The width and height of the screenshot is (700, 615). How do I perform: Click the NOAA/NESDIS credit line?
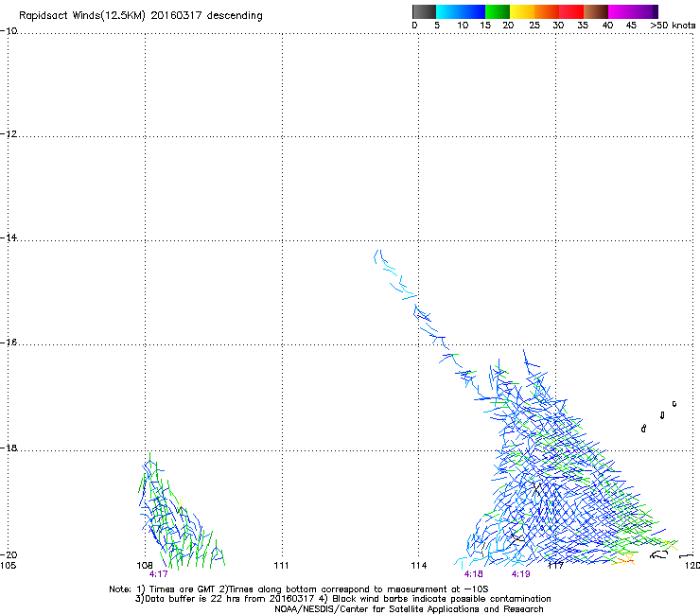[409, 609]
